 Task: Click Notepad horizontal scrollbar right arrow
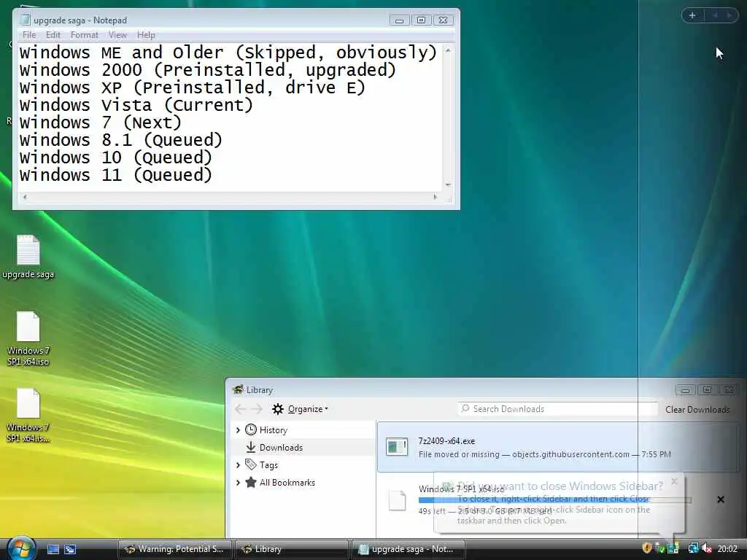pyautogui.click(x=435, y=197)
